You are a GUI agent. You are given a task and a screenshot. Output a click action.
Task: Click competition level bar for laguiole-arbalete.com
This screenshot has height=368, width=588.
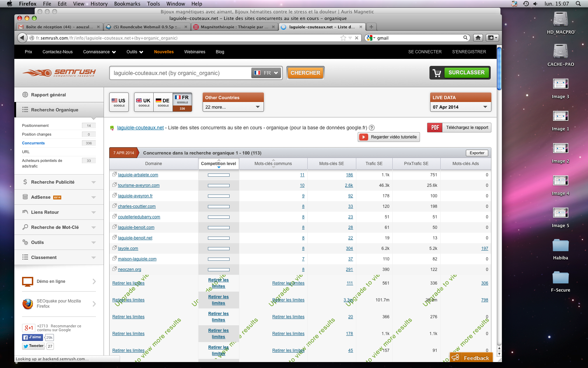coord(219,175)
